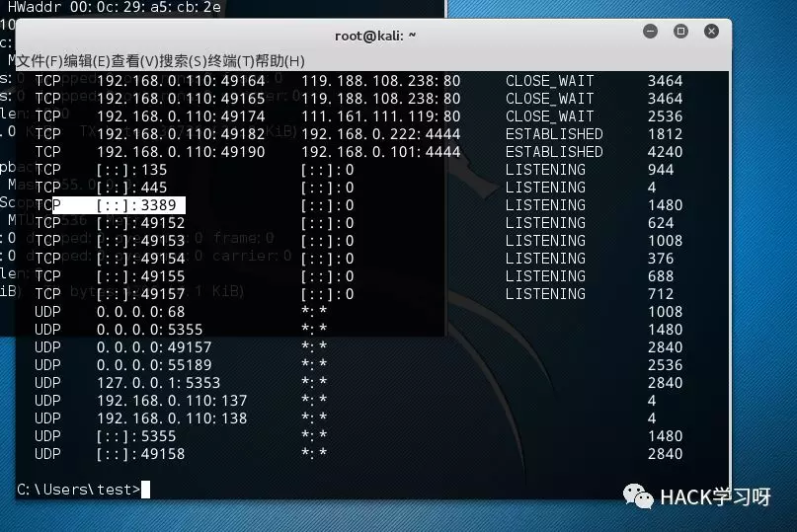The width and height of the screenshot is (797, 532).
Task: Click UDP address 192.168.0.110:138
Action: coord(172,418)
